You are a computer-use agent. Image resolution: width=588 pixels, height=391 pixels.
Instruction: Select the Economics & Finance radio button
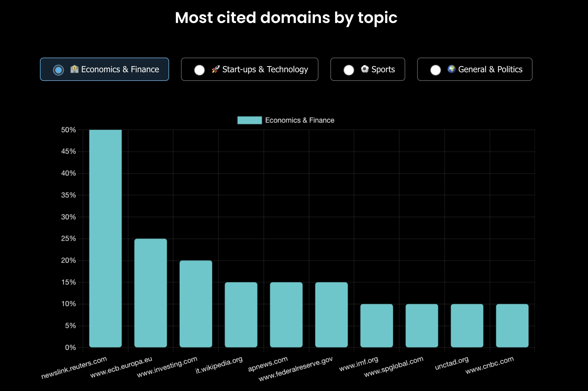click(58, 70)
